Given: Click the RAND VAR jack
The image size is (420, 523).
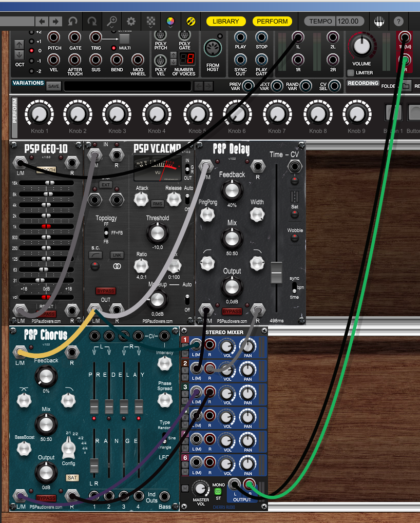Looking at the screenshot, I should (x=306, y=86).
